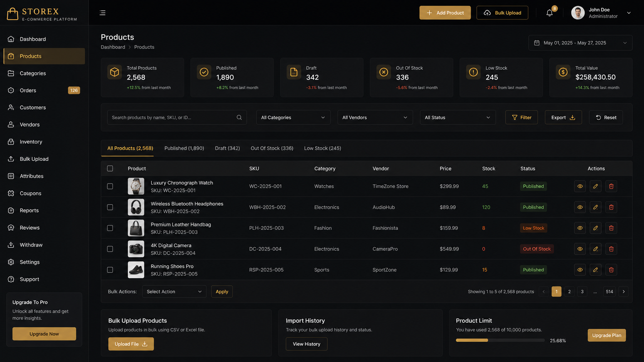Click the product search input field

coord(177,117)
